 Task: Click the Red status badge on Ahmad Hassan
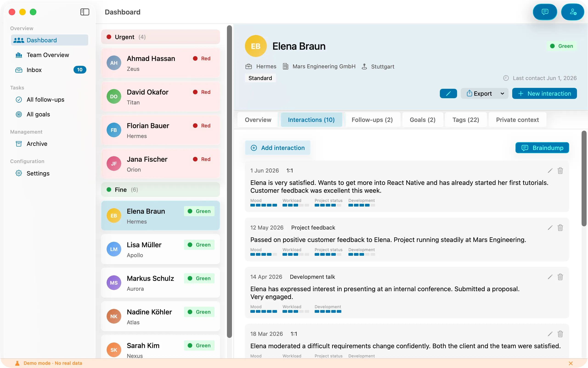click(x=202, y=58)
